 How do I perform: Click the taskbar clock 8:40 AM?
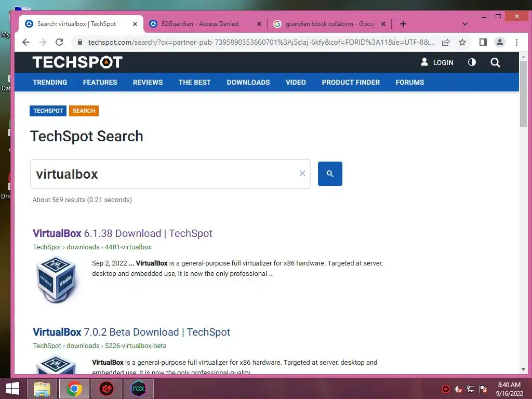click(509, 389)
